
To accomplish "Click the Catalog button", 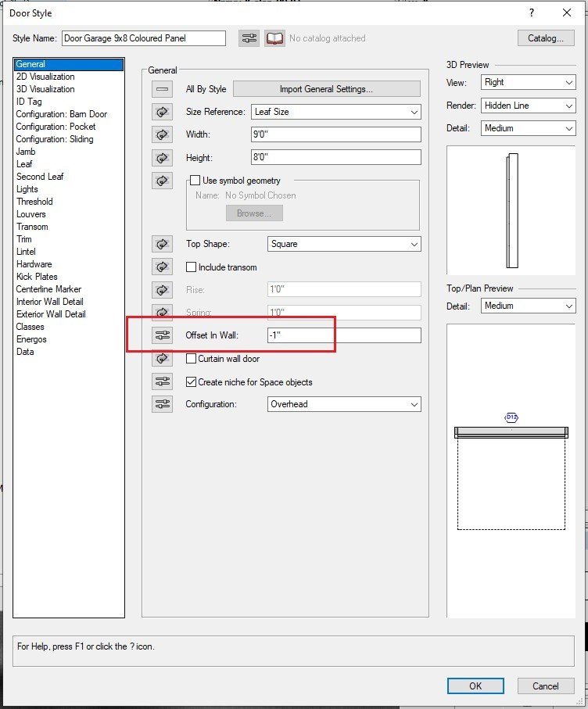I will click(546, 38).
